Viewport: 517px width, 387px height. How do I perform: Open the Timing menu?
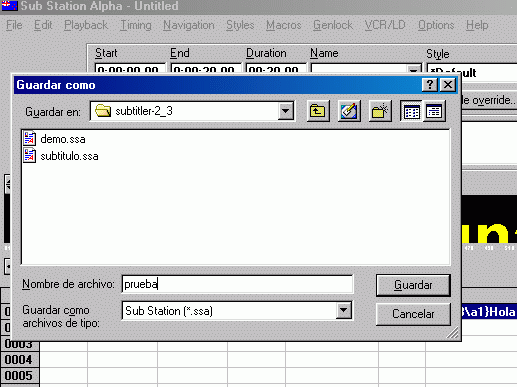coord(136,25)
